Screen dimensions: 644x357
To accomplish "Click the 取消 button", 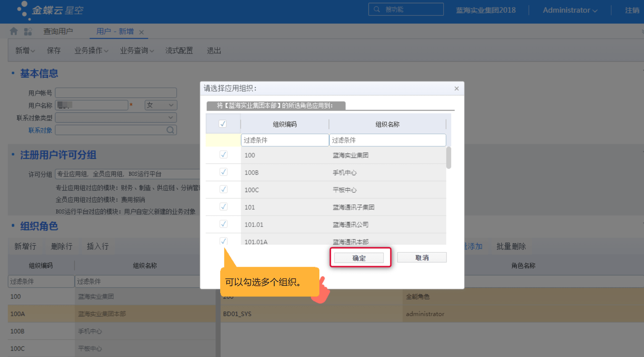I will (422, 258).
